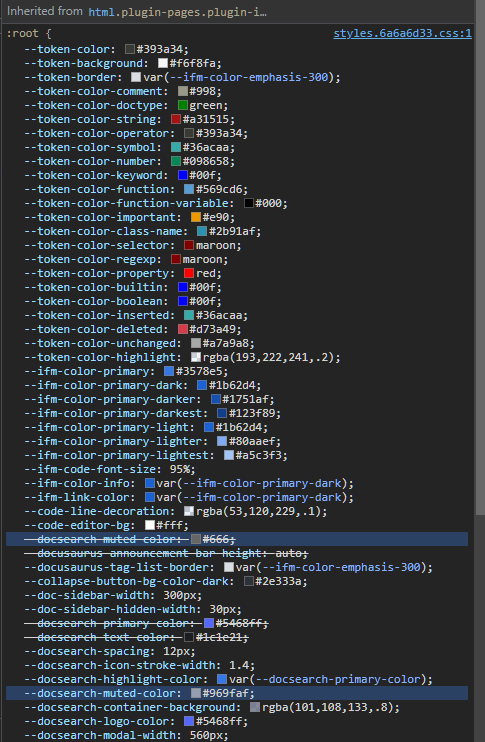The width and height of the screenshot is (485, 742).
Task: Click the maroon --token-color-selector swatch
Action: coord(189,245)
